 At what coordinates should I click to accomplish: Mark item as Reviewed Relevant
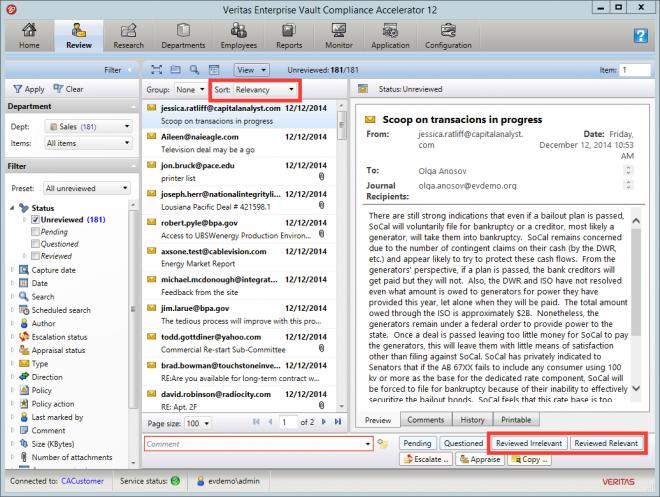click(x=606, y=443)
